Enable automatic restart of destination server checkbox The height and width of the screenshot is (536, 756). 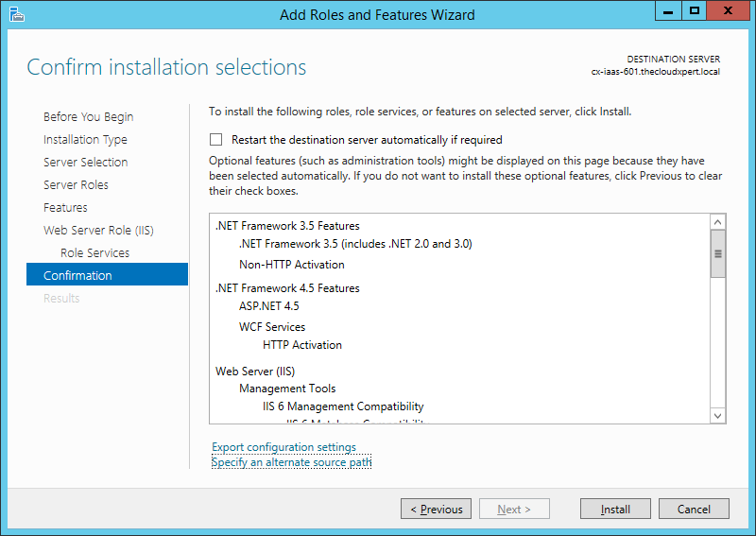click(x=216, y=139)
